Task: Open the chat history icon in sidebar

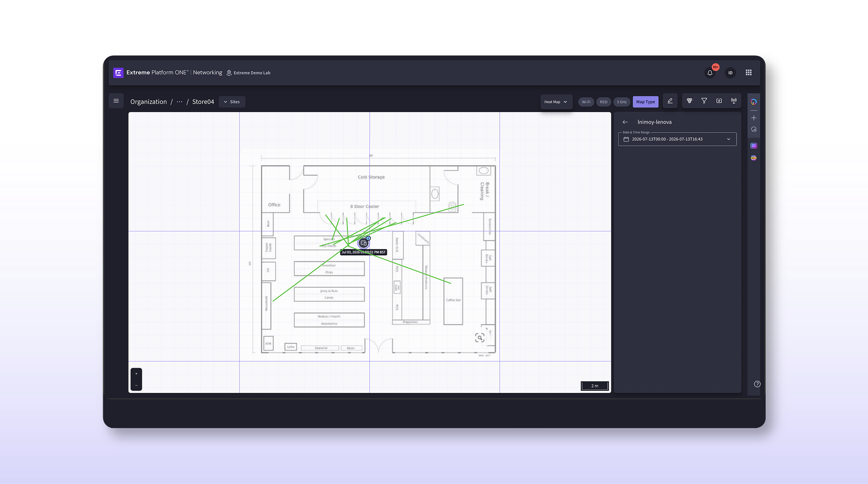Action: point(754,130)
